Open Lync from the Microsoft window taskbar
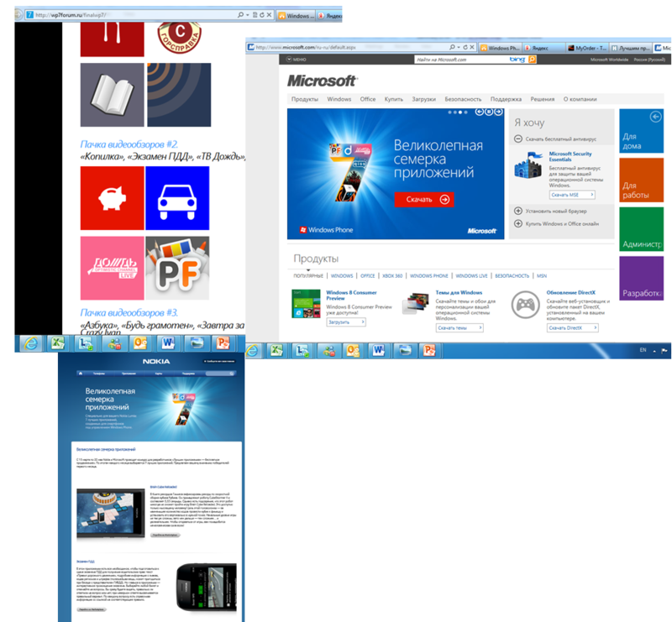Image resolution: width=672 pixels, height=622 pixels. point(302,351)
